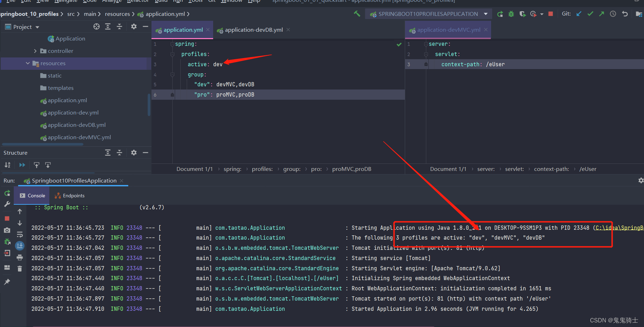
Task: Collapse all in Structure panel
Action: (119, 153)
